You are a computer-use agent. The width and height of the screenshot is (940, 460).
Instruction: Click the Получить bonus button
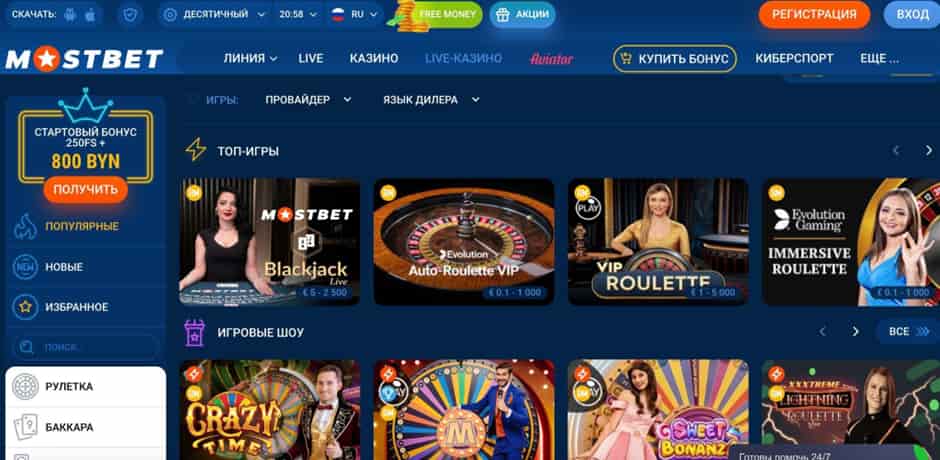pyautogui.click(x=86, y=190)
